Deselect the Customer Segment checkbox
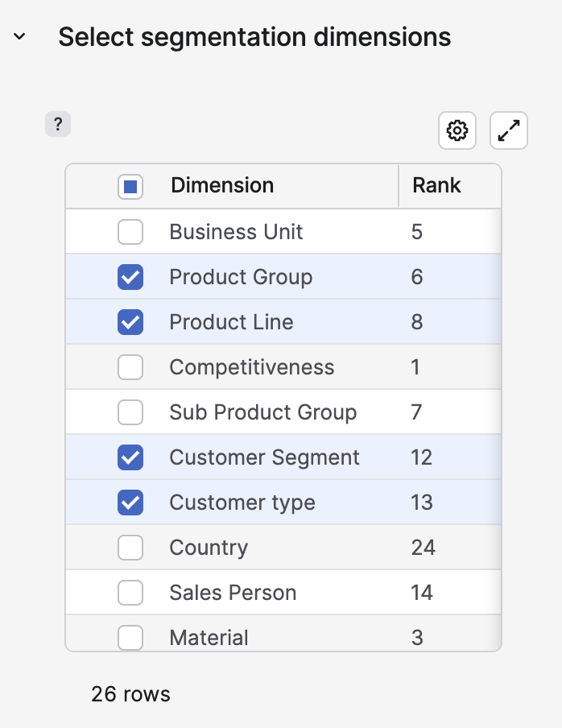This screenshot has width=562, height=728. [x=130, y=457]
